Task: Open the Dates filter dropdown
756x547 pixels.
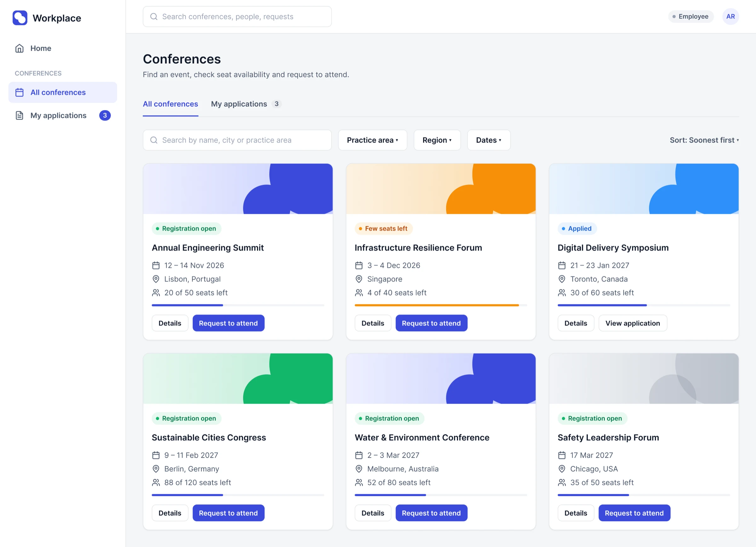Action: click(x=489, y=140)
